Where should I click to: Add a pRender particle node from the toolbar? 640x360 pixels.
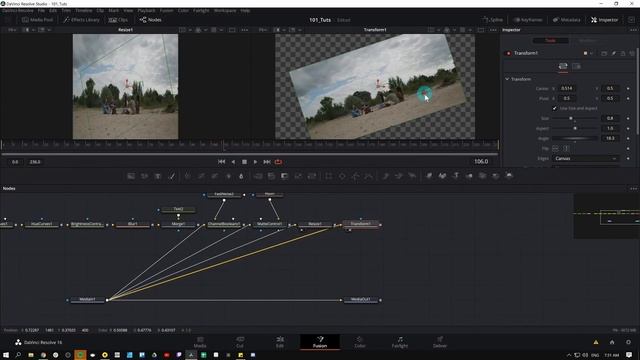coord(412,176)
